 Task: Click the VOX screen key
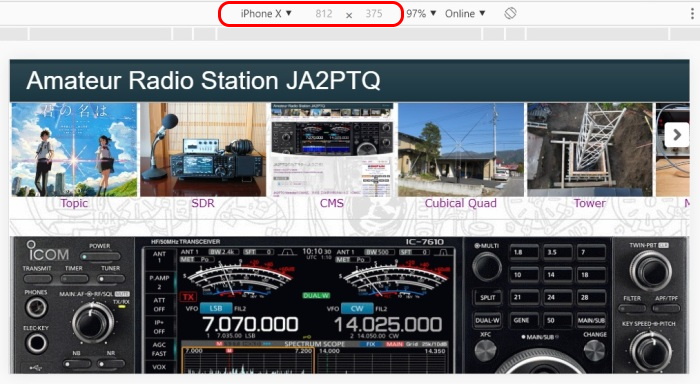coord(159,367)
